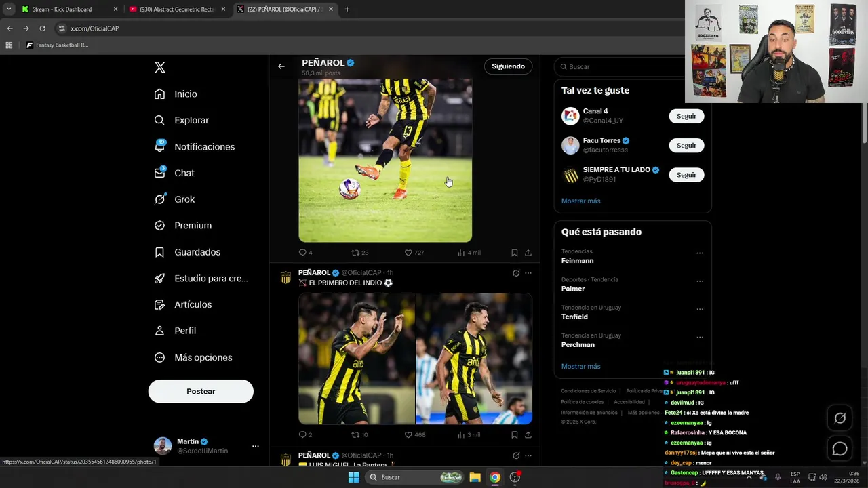Image resolution: width=868 pixels, height=488 pixels.
Task: Click the Postear button
Action: [x=201, y=391]
